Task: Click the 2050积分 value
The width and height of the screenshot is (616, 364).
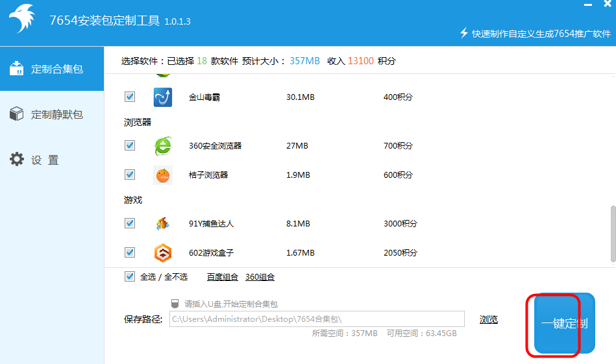Action: coord(400,252)
